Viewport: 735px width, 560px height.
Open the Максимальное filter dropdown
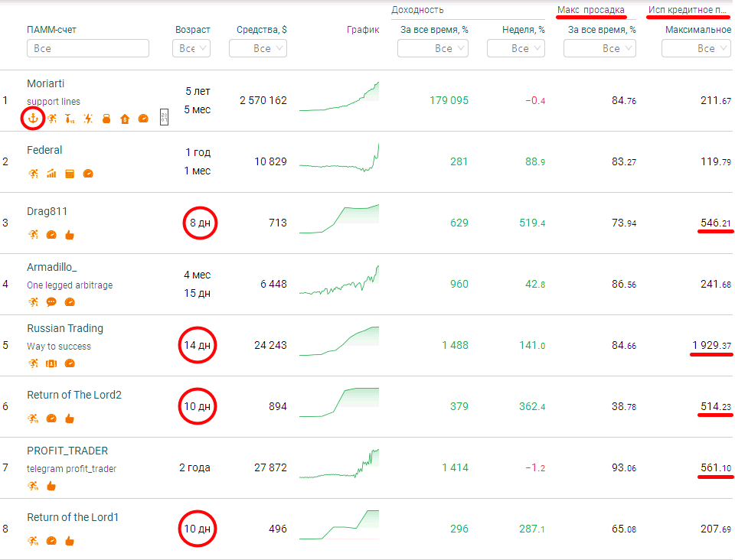point(696,48)
